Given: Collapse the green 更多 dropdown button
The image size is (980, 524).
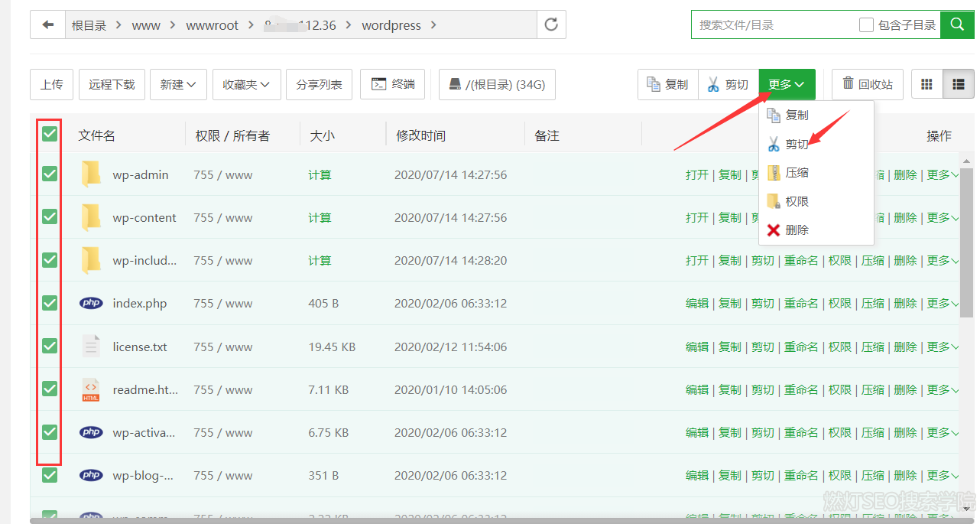Looking at the screenshot, I should pos(787,84).
